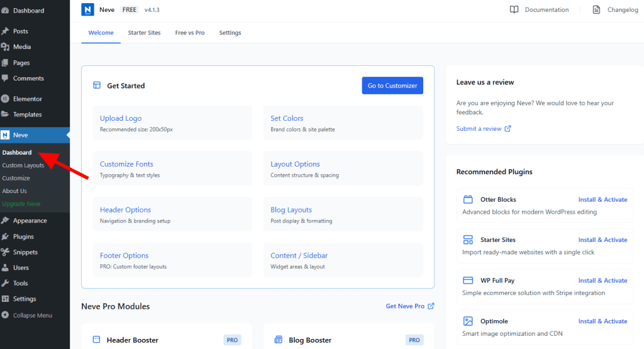Select Dashboard under the Neve submenu
This screenshot has height=349, width=644.
click(17, 152)
